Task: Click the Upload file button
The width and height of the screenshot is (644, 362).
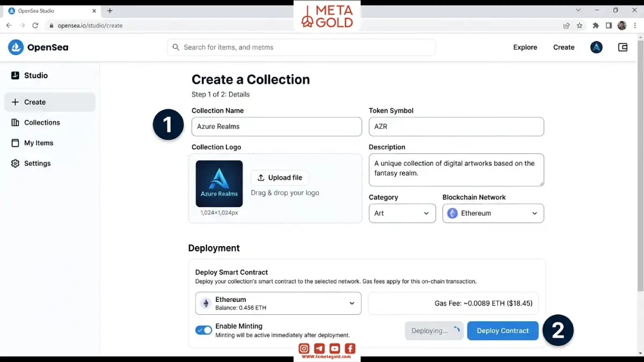Action: [280, 178]
